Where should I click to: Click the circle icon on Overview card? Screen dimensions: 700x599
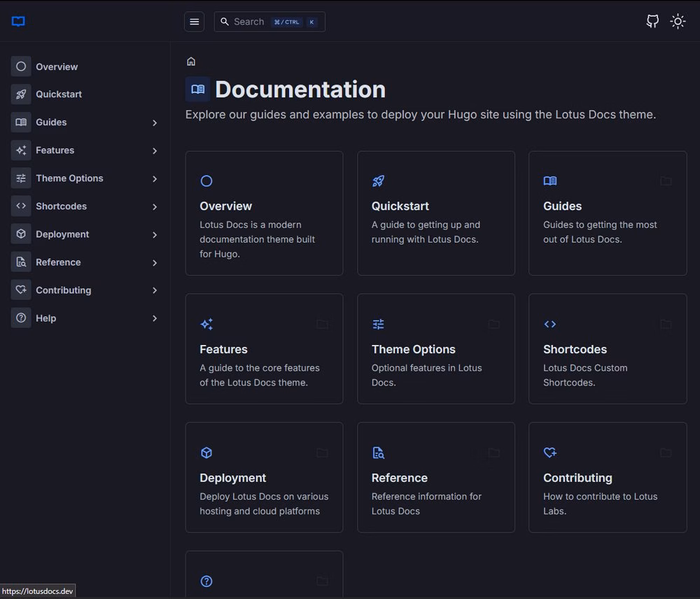click(x=206, y=181)
